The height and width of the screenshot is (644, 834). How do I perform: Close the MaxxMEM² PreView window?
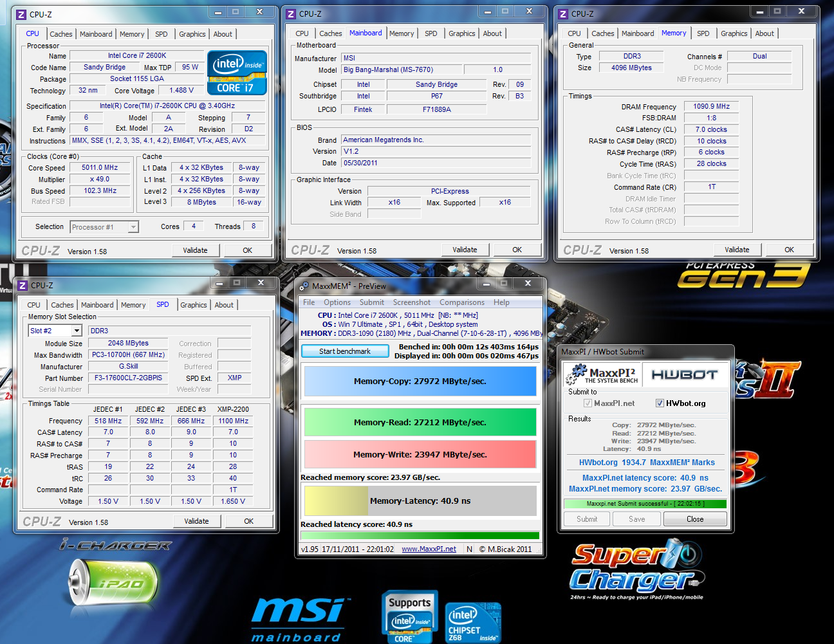[x=528, y=283]
